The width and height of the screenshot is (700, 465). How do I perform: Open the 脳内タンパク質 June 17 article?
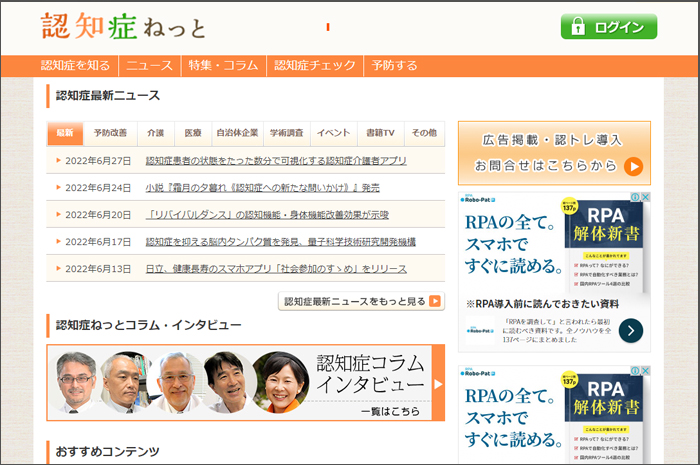coord(280,242)
